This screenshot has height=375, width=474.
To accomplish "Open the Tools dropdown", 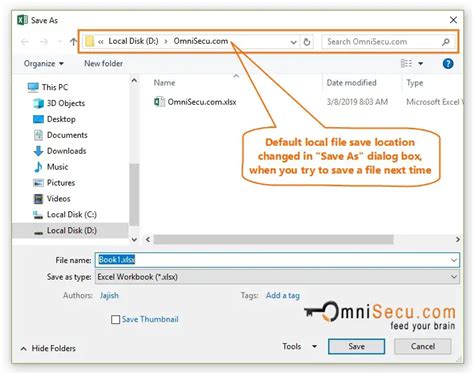I will pos(299,346).
